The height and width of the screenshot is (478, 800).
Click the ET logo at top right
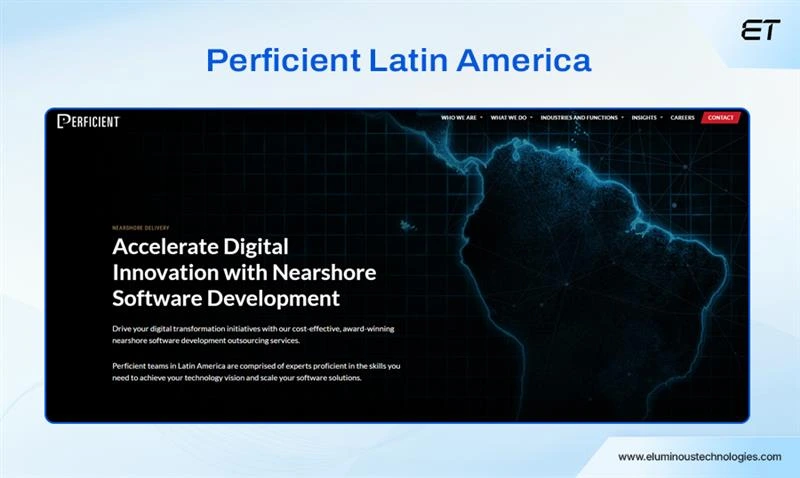click(761, 30)
